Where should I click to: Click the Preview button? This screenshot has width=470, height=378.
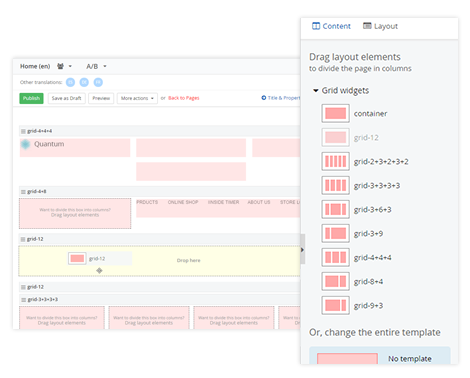101,98
